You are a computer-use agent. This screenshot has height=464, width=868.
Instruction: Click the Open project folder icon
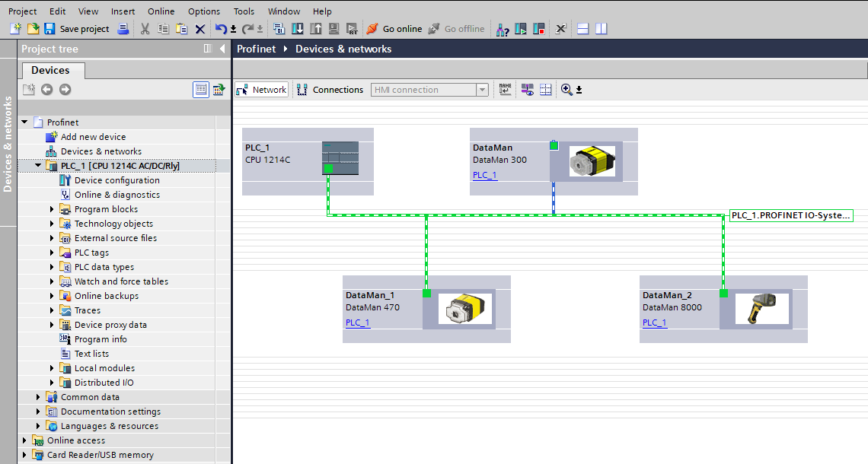[33, 29]
